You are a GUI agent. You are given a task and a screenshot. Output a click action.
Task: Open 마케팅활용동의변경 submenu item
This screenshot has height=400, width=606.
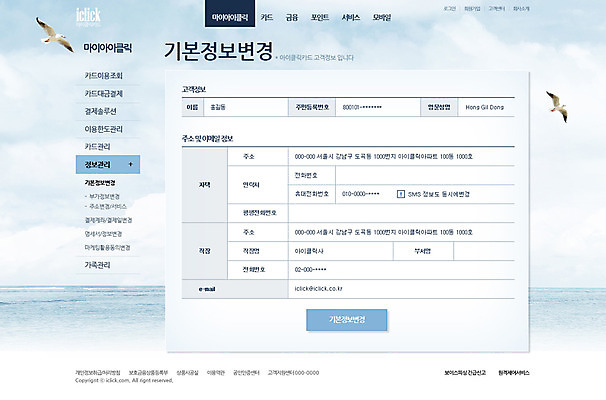(107, 247)
